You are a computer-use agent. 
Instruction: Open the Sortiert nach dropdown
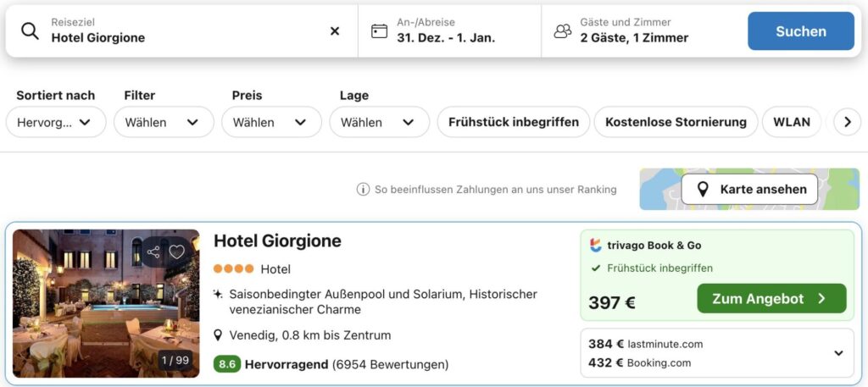(56, 122)
